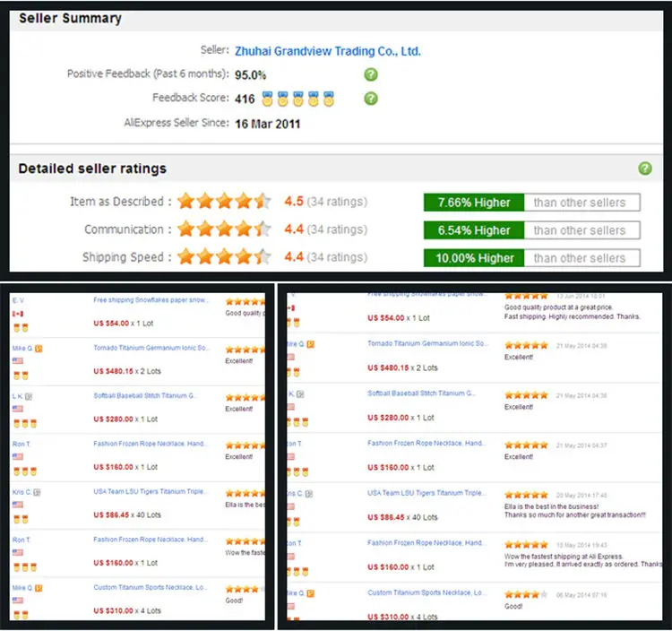This screenshot has width=672, height=631.
Task: Click buyer name E. V in left panel
Action: click(18, 300)
